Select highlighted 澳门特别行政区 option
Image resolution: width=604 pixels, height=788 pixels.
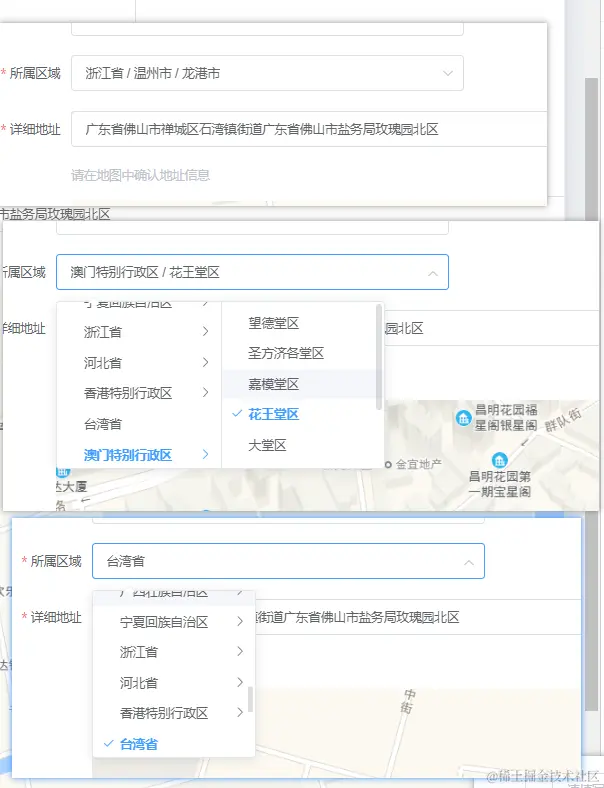tap(139, 455)
